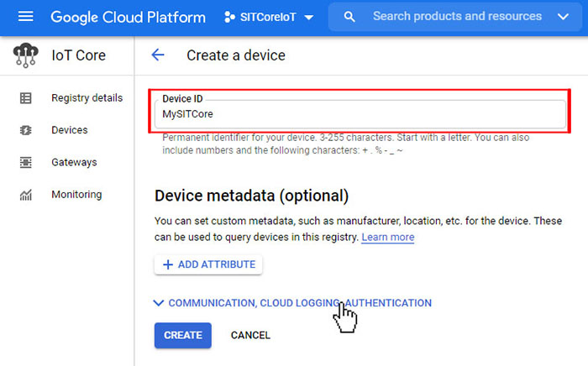Go back using the left arrow
The width and height of the screenshot is (588, 366).
click(158, 55)
